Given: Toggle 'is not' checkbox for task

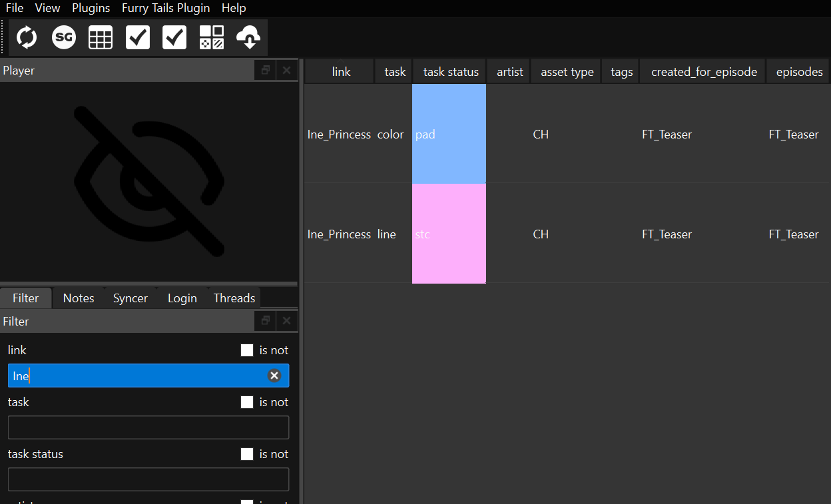Looking at the screenshot, I should [247, 402].
